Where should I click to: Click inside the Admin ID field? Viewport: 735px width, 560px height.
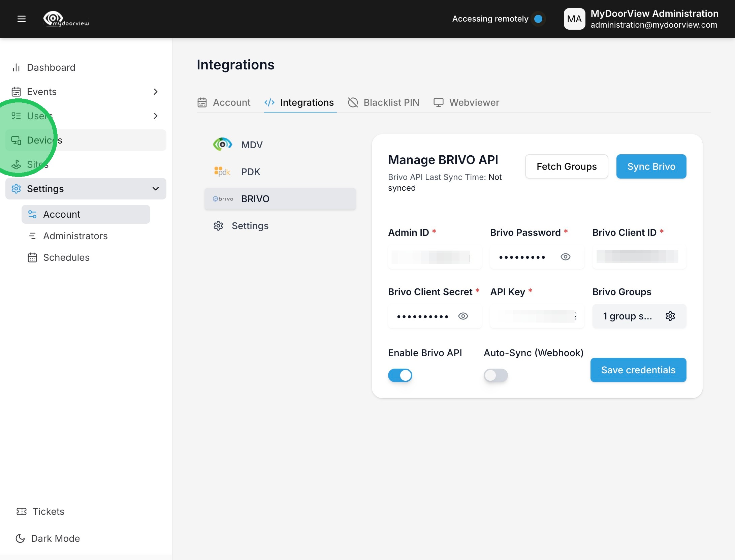[435, 257]
